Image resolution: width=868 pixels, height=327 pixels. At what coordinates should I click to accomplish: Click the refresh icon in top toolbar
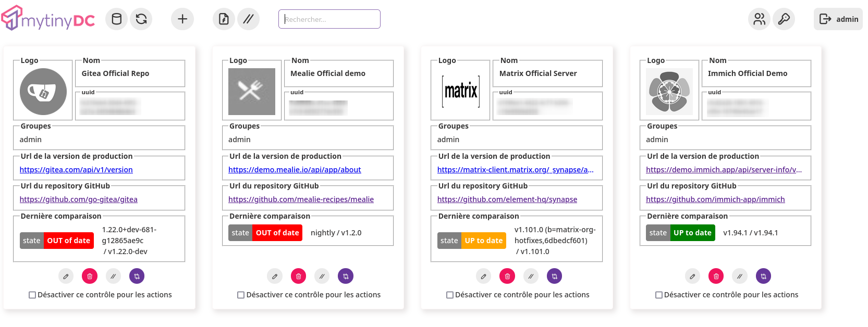click(141, 19)
